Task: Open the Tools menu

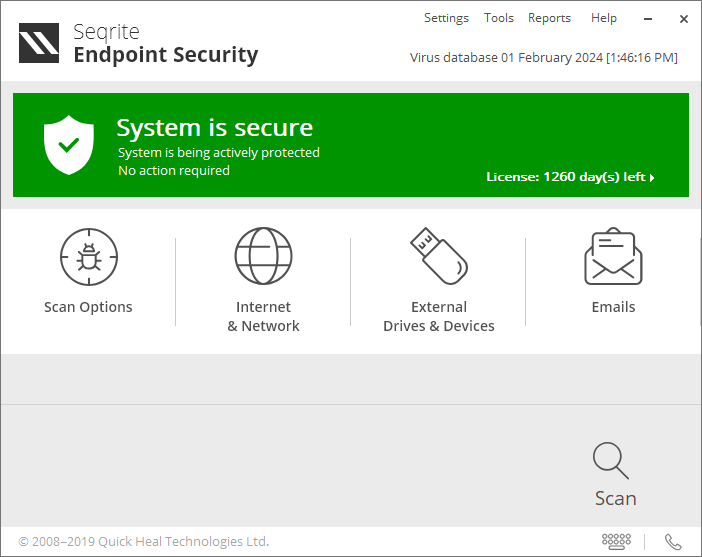Action: [498, 18]
